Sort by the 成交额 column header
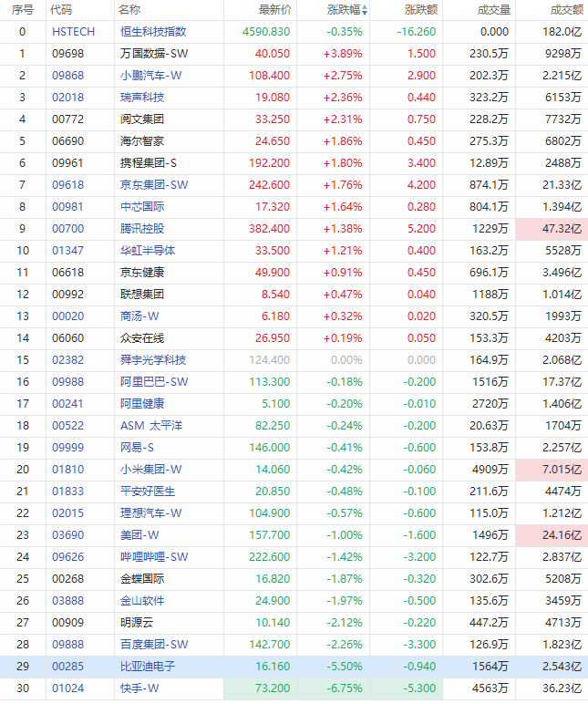588x704 pixels. 567,10
